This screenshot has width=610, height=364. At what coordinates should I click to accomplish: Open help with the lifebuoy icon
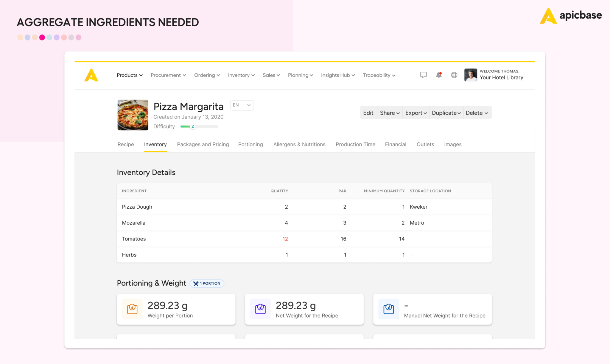pyautogui.click(x=454, y=75)
